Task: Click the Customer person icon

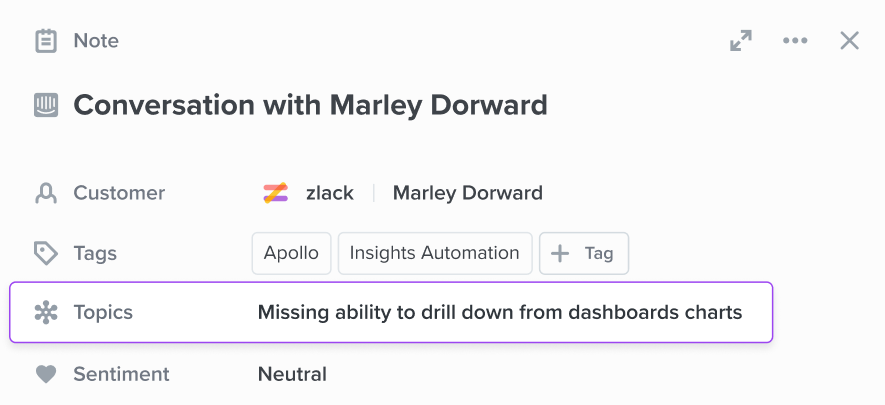Action: click(x=46, y=193)
